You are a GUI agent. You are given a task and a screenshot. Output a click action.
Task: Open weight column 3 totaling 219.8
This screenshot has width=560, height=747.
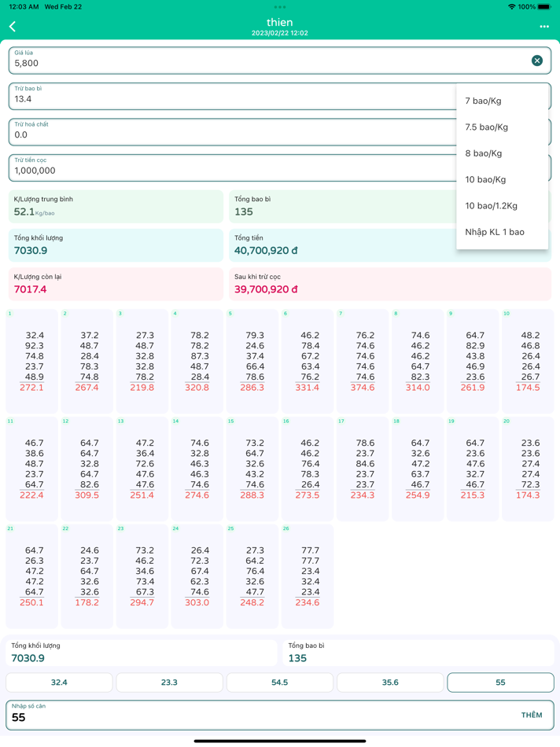(142, 361)
